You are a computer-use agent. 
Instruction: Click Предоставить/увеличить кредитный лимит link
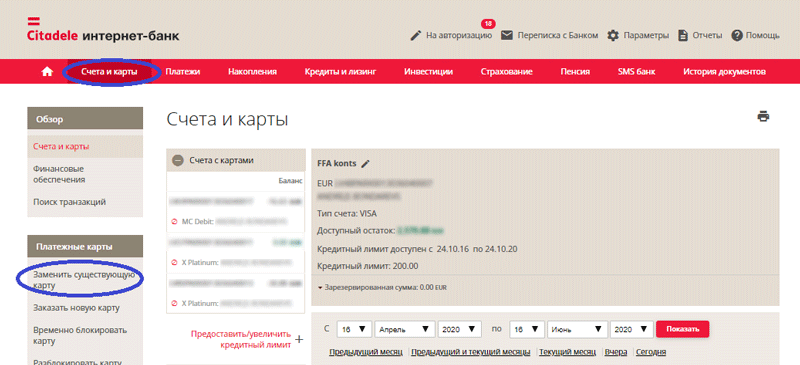click(x=241, y=339)
